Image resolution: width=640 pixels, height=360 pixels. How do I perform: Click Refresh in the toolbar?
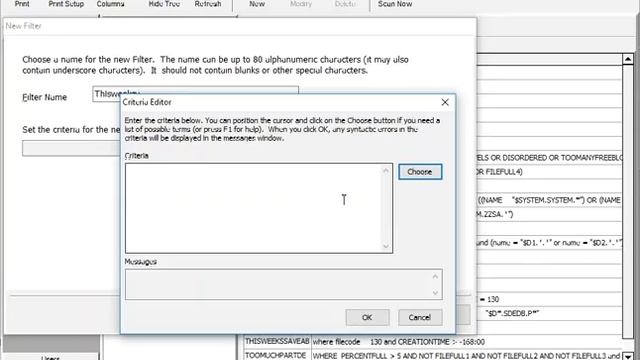[x=208, y=4]
